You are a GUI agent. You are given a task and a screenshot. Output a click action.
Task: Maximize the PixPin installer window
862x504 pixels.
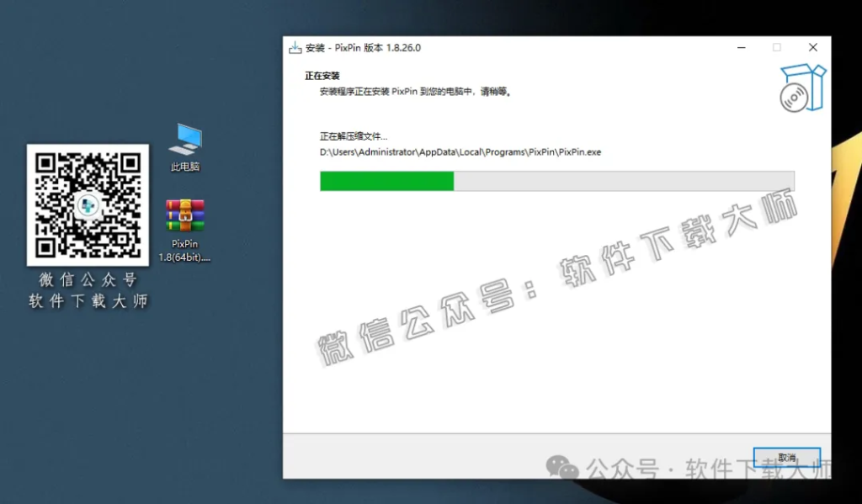coord(777,48)
